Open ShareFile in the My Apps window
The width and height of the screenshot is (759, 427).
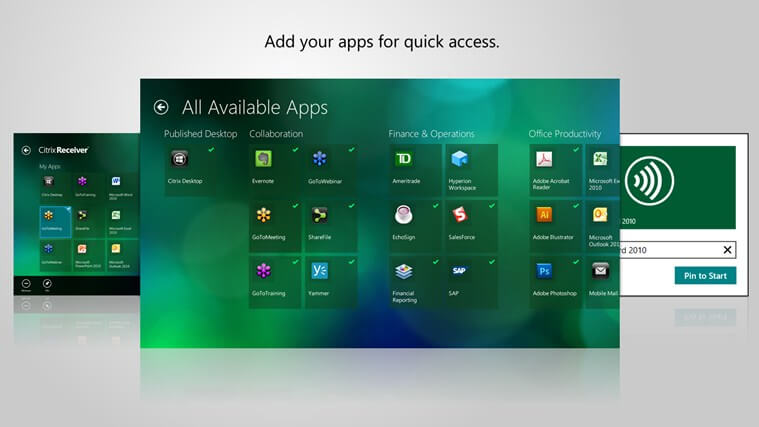point(82,215)
